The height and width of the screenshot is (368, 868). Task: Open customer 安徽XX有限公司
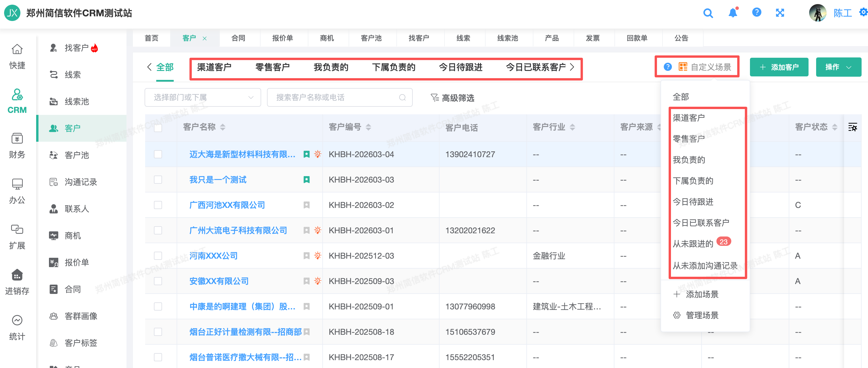(219, 281)
